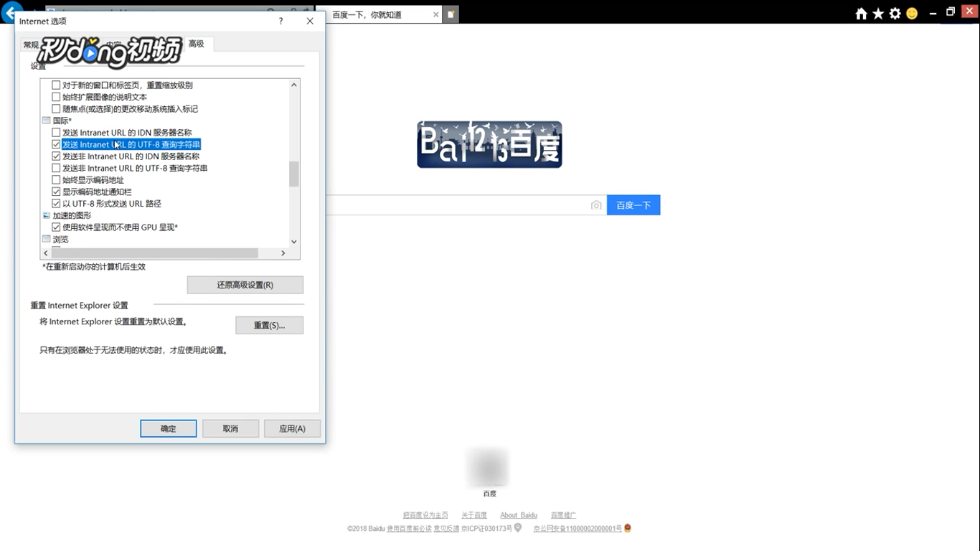
Task: Click the dialog help question mark
Action: (x=281, y=22)
